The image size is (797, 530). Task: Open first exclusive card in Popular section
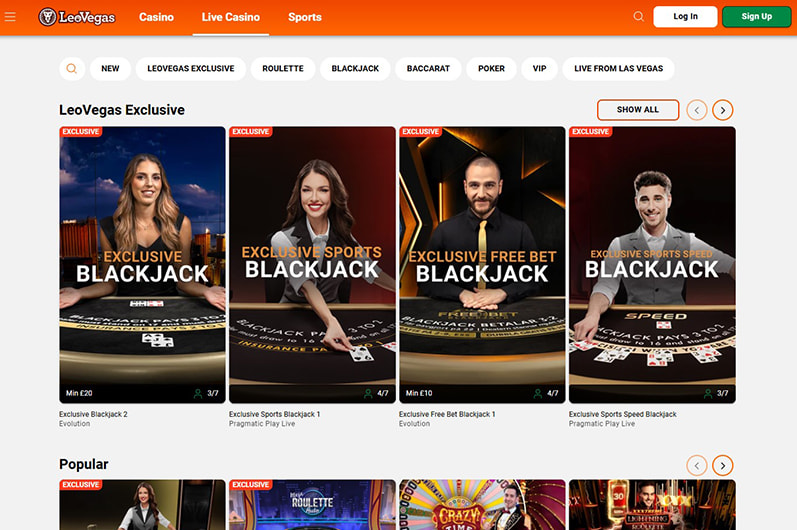142,505
